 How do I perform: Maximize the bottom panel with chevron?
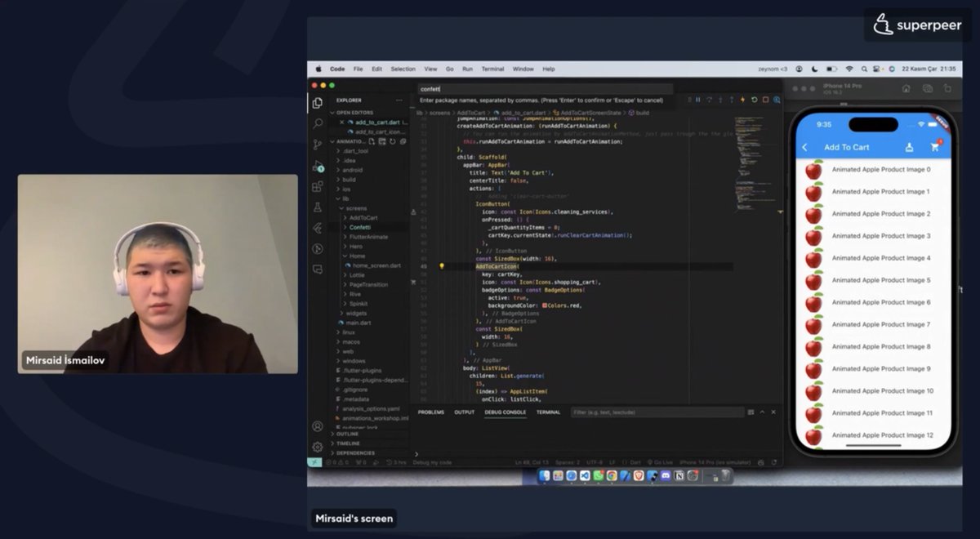(762, 412)
